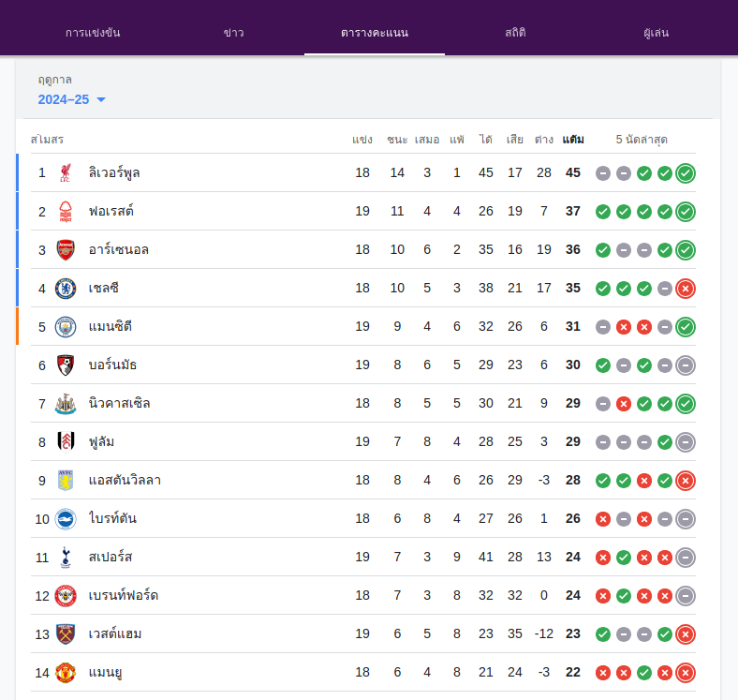This screenshot has width=738, height=700.
Task: Click the Liverpool club crest
Action: (66, 172)
